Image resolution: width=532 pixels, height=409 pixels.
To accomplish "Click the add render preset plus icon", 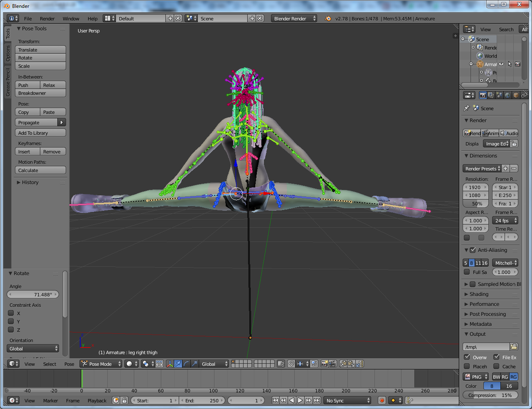I will click(x=505, y=169).
